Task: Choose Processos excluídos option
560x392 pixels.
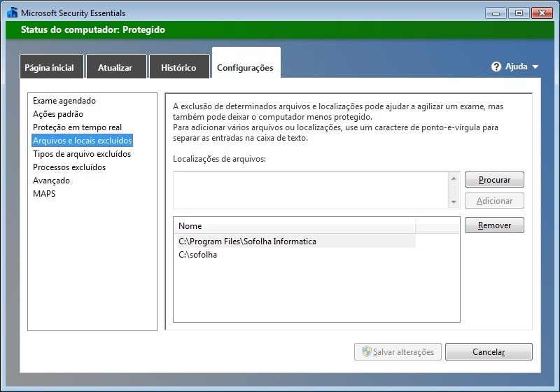Action: 69,167
